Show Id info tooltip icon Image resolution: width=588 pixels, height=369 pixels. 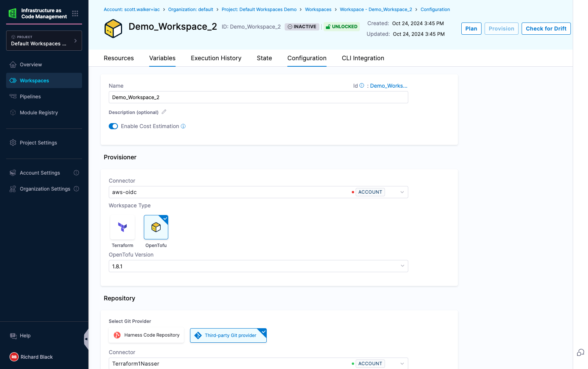[x=362, y=85]
